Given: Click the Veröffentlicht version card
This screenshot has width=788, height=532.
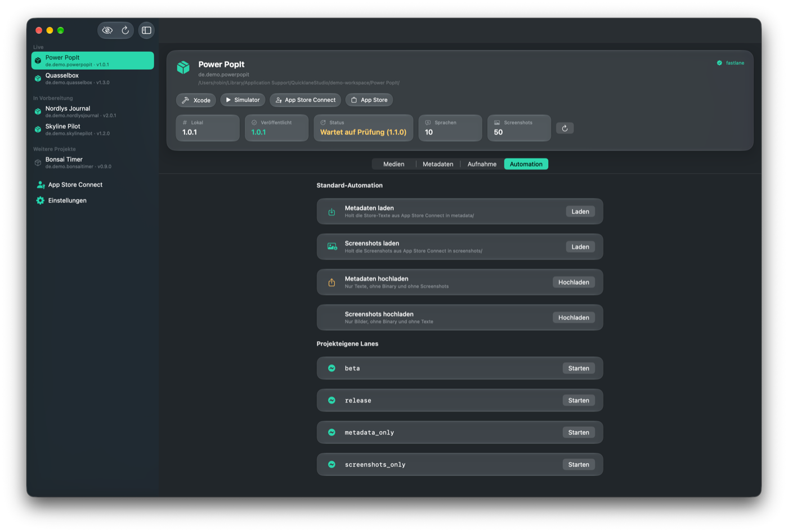Looking at the screenshot, I should coord(276,128).
